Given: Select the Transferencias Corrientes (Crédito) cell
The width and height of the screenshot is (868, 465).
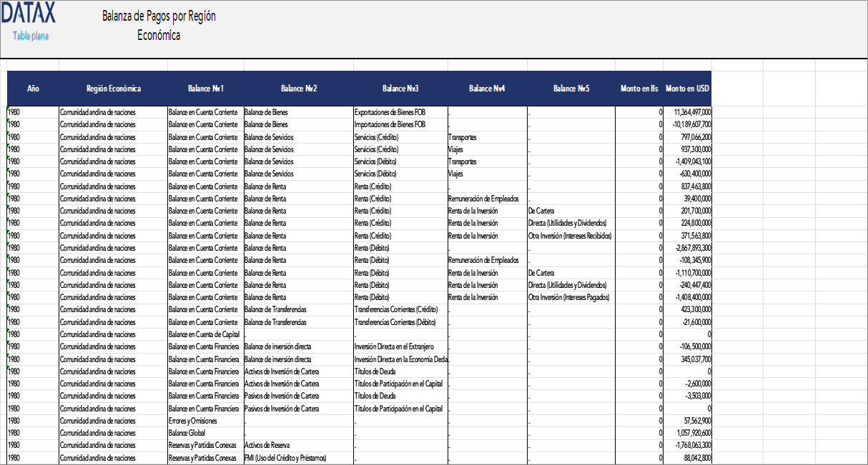Looking at the screenshot, I should pos(396,309).
